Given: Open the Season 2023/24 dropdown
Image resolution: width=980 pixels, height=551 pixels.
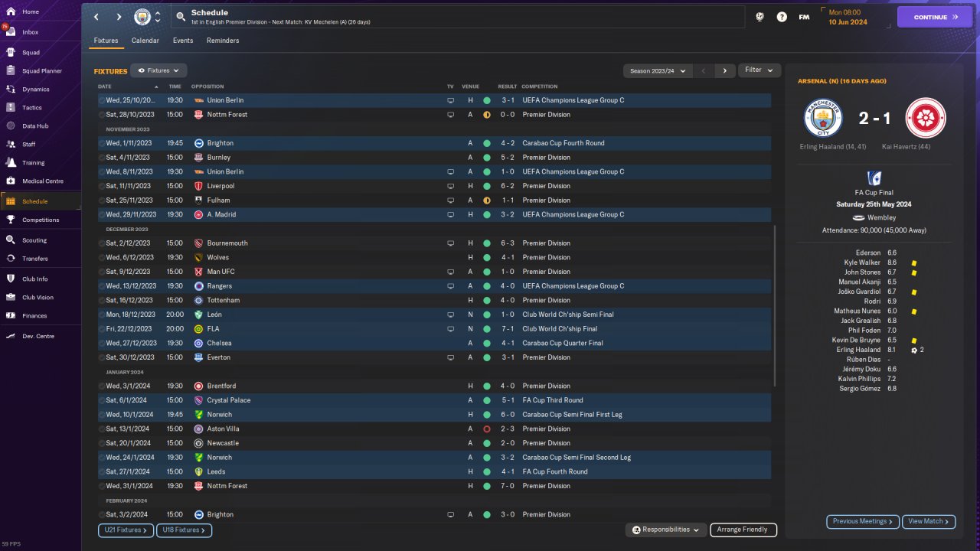Looking at the screenshot, I should (658, 70).
